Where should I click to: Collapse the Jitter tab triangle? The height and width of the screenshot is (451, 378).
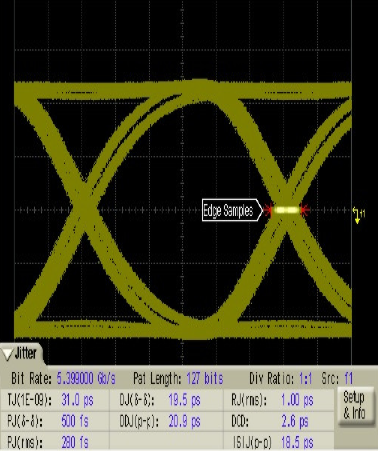(x=7, y=354)
